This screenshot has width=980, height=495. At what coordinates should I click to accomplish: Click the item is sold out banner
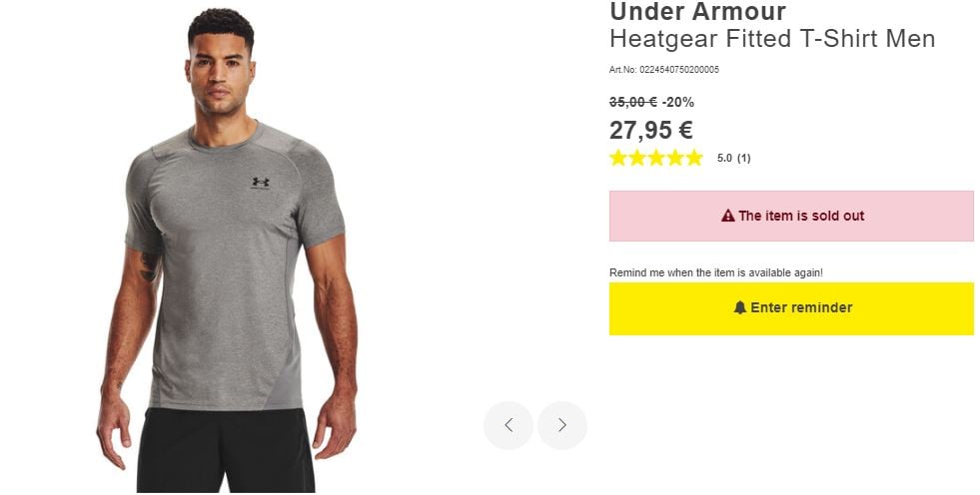click(791, 216)
